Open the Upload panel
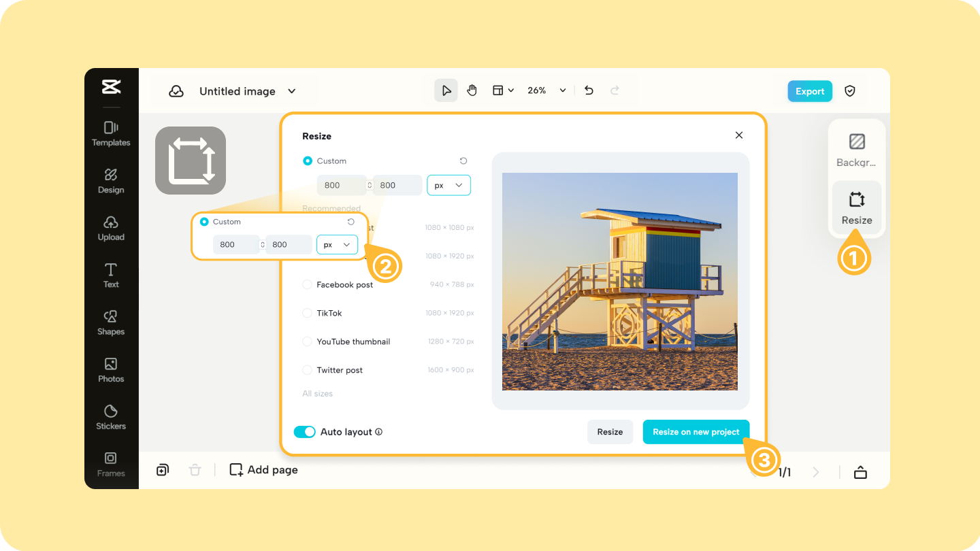 click(x=111, y=229)
